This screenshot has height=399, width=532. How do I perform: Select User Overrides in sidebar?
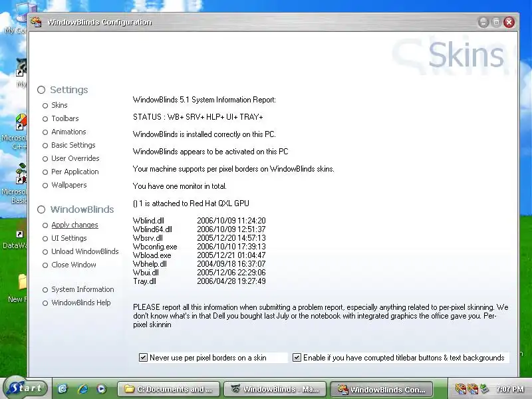pyautogui.click(x=75, y=158)
